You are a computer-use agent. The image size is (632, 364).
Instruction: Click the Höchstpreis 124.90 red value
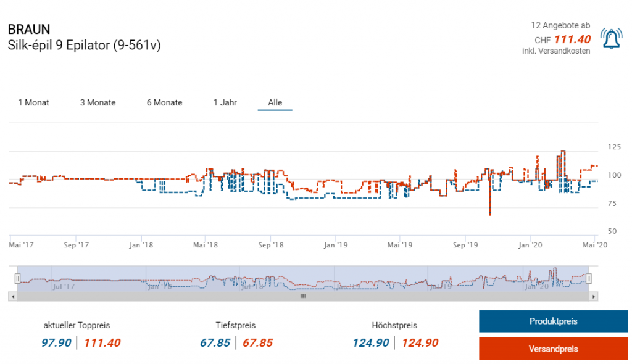(x=420, y=342)
